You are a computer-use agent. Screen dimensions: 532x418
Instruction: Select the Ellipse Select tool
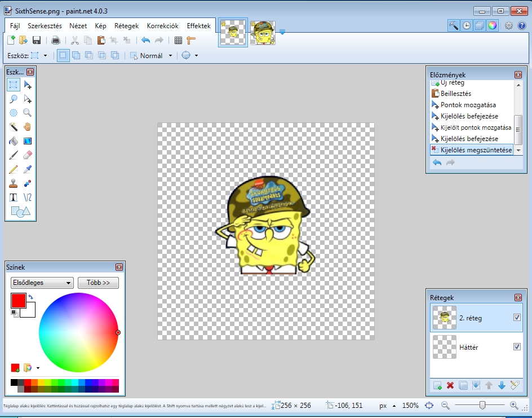pos(13,113)
